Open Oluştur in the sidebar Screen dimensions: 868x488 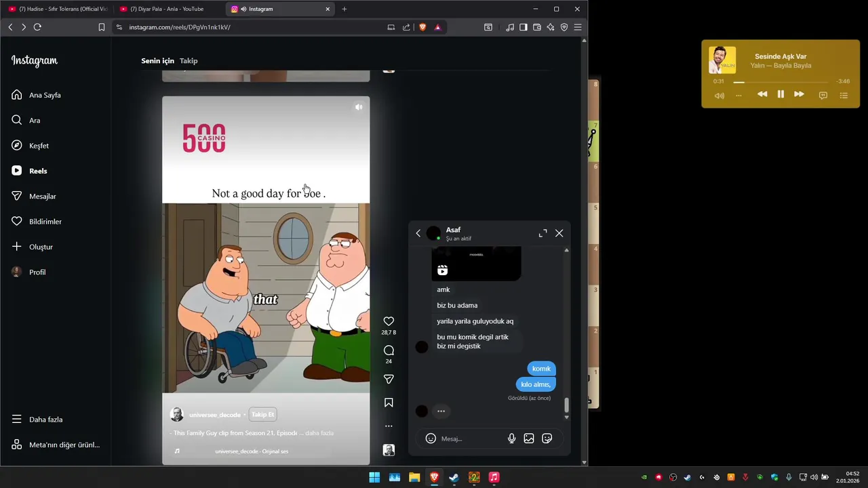click(x=32, y=247)
